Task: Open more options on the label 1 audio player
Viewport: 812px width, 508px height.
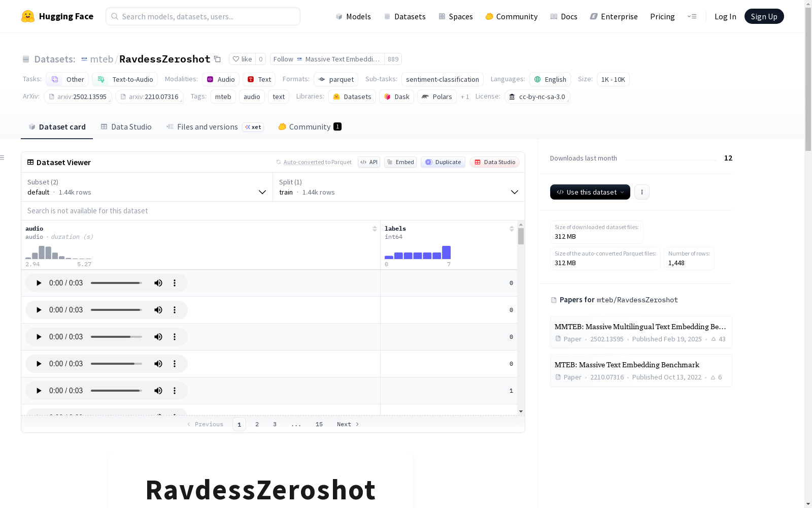Action: tap(175, 391)
